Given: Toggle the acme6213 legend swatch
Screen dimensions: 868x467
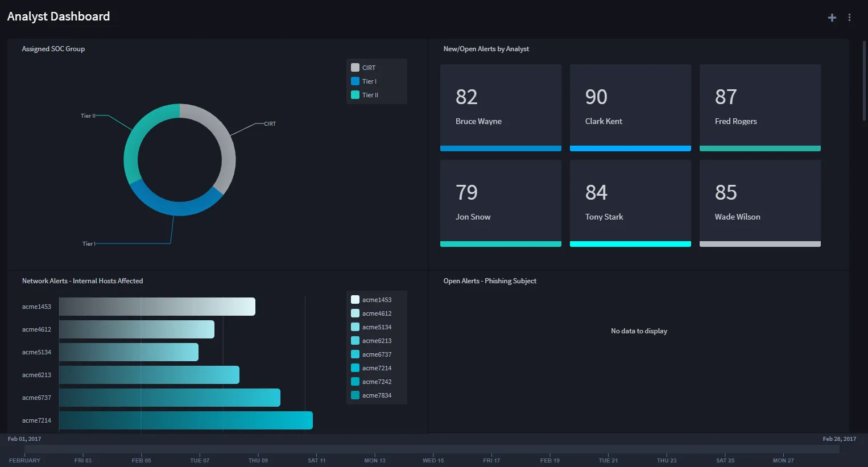Looking at the screenshot, I should (355, 341).
